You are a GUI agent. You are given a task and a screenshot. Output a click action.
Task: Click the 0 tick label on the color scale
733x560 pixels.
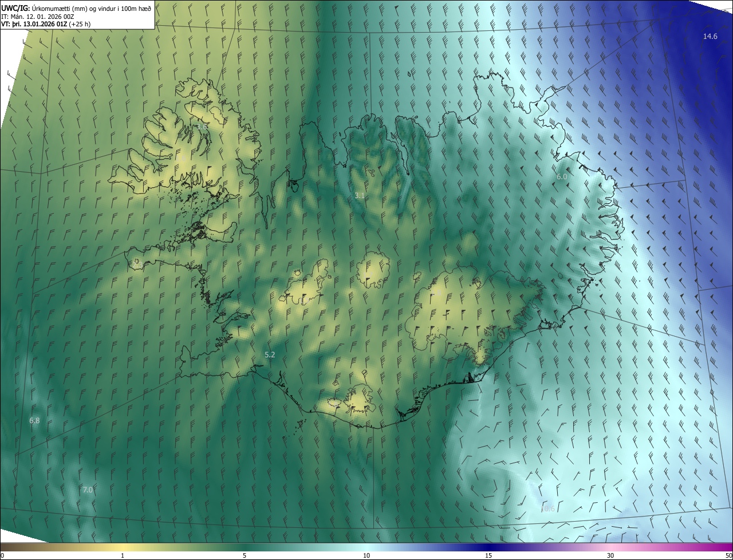click(x=2, y=555)
